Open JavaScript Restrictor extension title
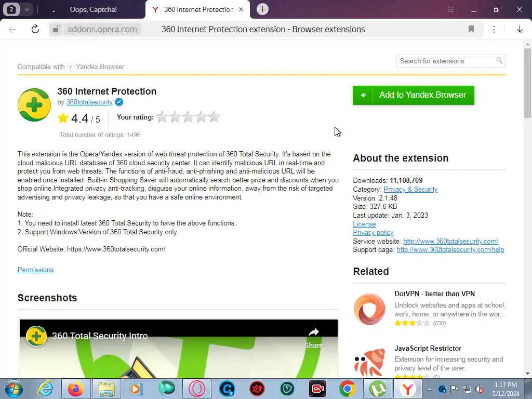Image resolution: width=532 pixels, height=399 pixels. tap(428, 349)
